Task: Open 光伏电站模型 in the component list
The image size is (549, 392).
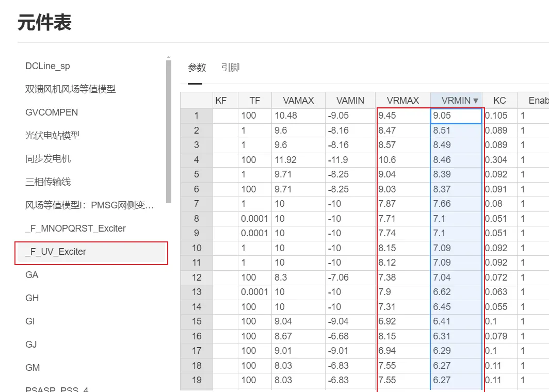Action: pos(52,136)
